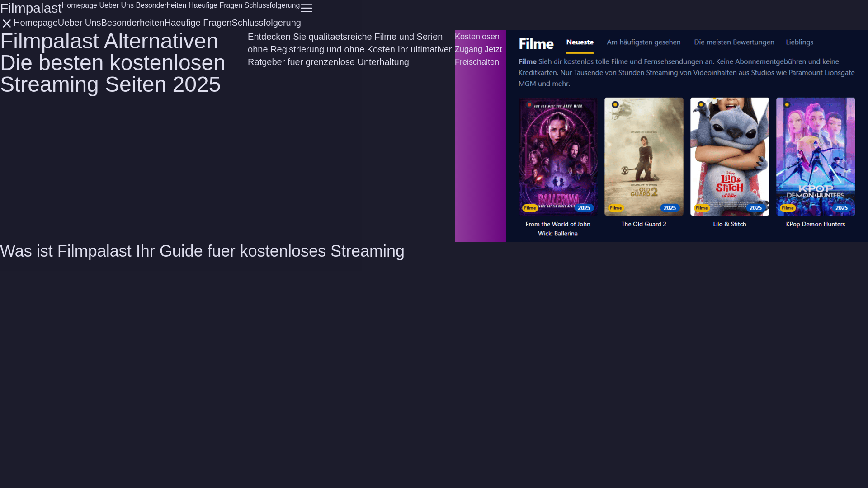This screenshot has width=868, height=488.
Task: Click the Filmpalast site logo text
Action: point(31,8)
